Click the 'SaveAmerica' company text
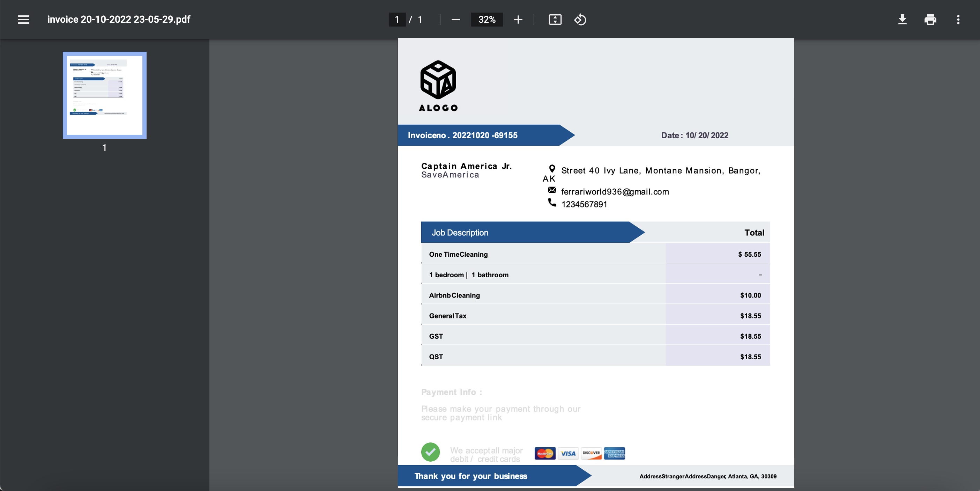This screenshot has height=491, width=980. 450,175
